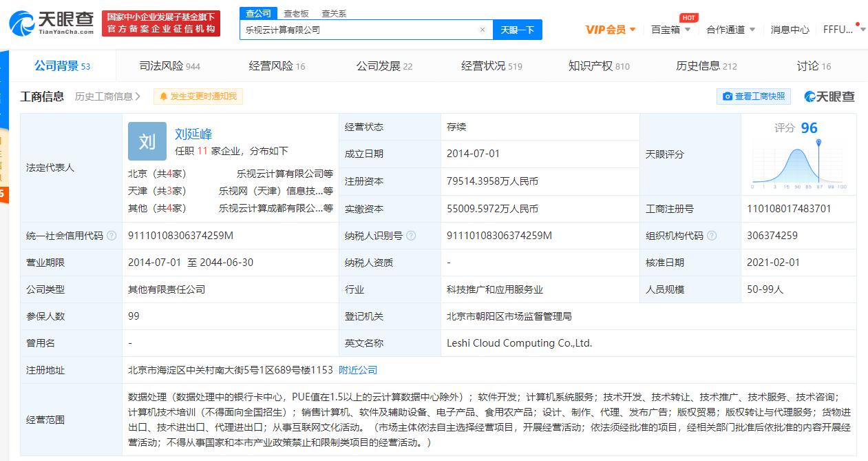Image resolution: width=868 pixels, height=461 pixels.
Task: Open 历史工商信息 via its chevron link
Action: tap(108, 96)
